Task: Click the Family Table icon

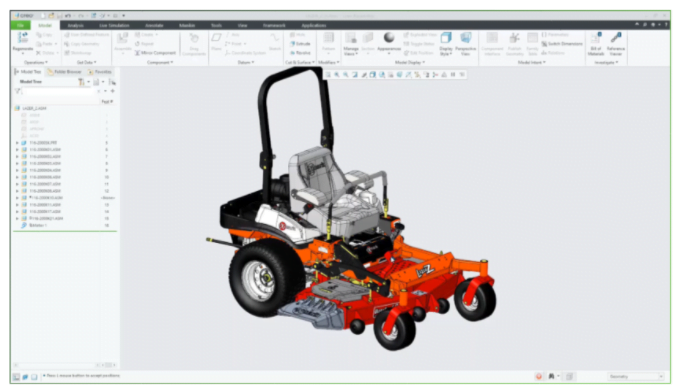Action: (533, 38)
